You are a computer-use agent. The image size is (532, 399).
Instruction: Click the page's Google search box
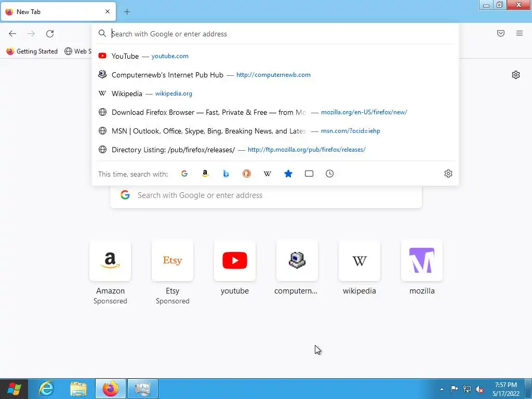pos(266,195)
